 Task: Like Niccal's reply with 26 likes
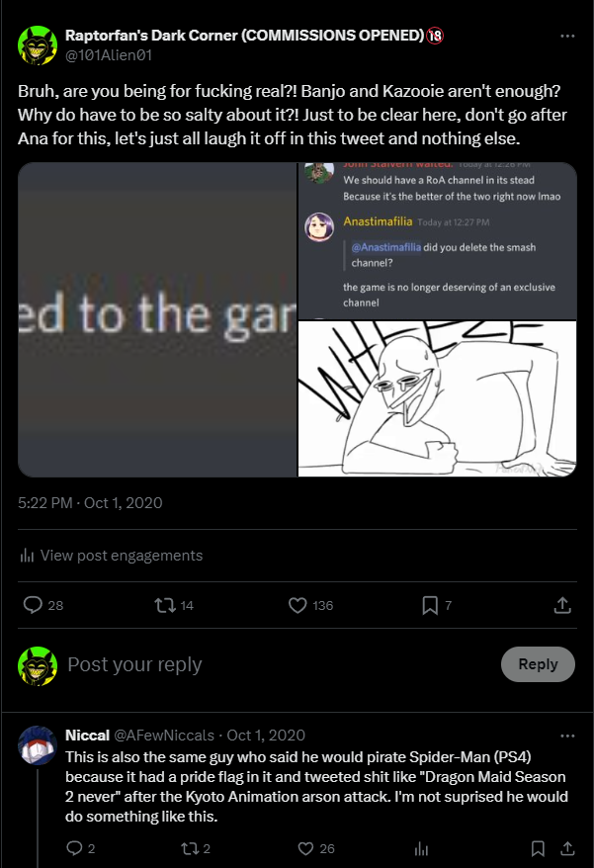(305, 848)
